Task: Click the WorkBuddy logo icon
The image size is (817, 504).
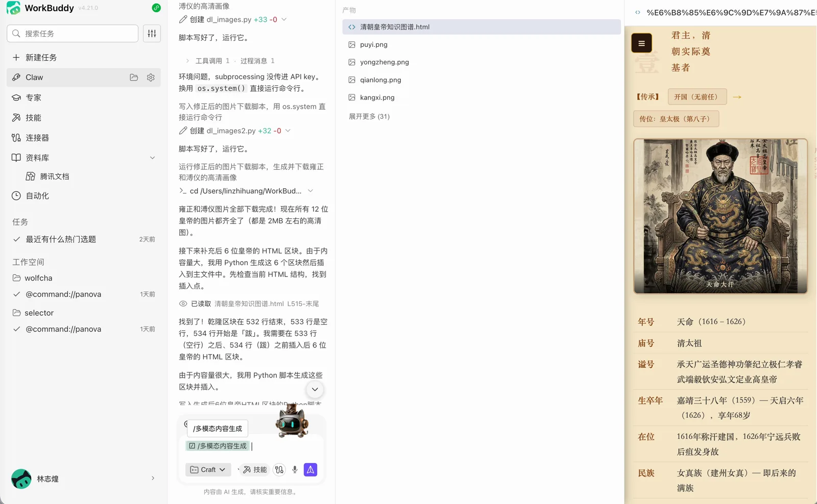Action: click(x=13, y=8)
